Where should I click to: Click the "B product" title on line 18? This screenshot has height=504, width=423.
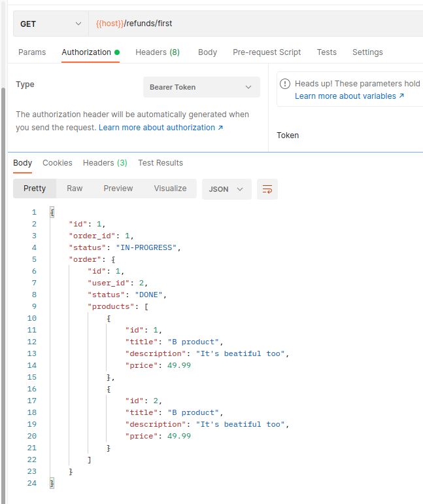pos(194,412)
